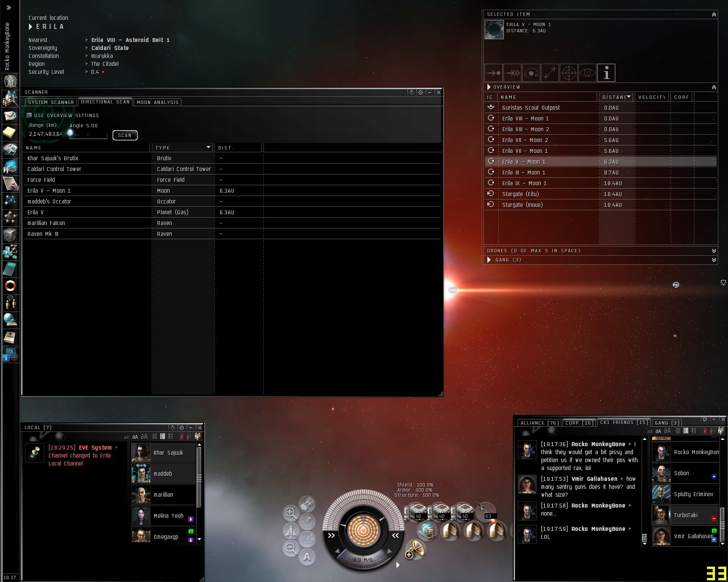Image resolution: width=728 pixels, height=582 pixels.
Task: Click the Lock Target crosshair icon
Action: click(x=569, y=73)
